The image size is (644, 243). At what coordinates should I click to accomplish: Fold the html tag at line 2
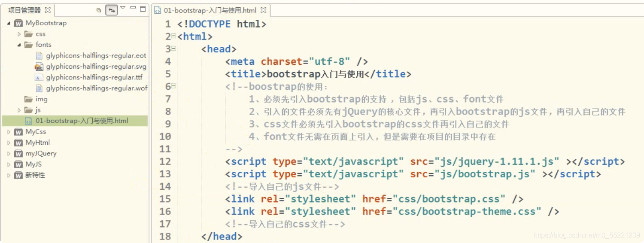(x=173, y=36)
